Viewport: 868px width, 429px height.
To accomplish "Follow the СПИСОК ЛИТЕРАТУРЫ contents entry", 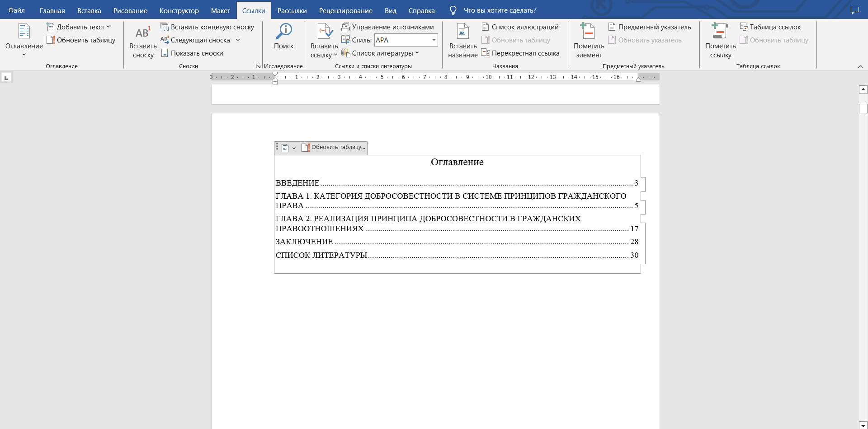I will click(457, 255).
